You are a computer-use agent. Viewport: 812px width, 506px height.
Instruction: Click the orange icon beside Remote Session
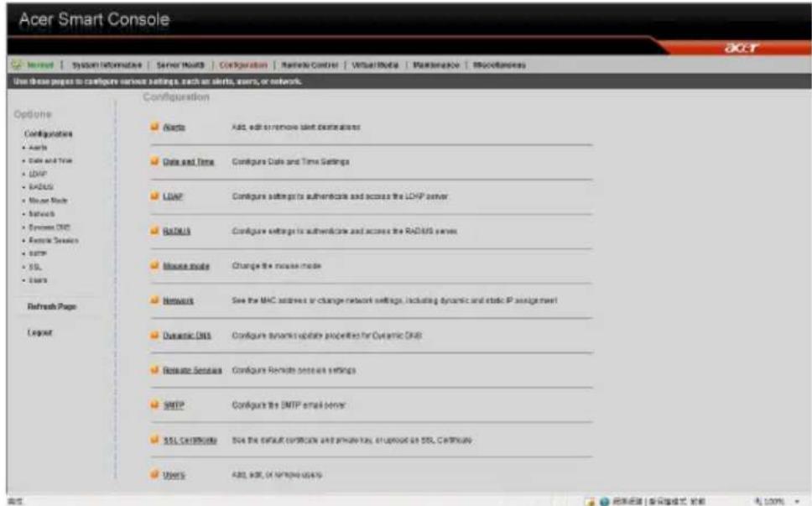[x=154, y=369]
